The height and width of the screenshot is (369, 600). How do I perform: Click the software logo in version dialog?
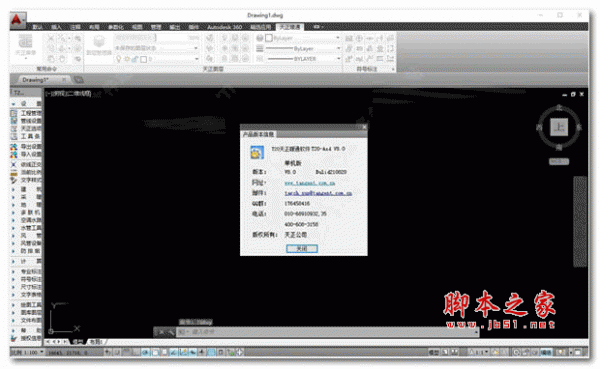coord(257,152)
